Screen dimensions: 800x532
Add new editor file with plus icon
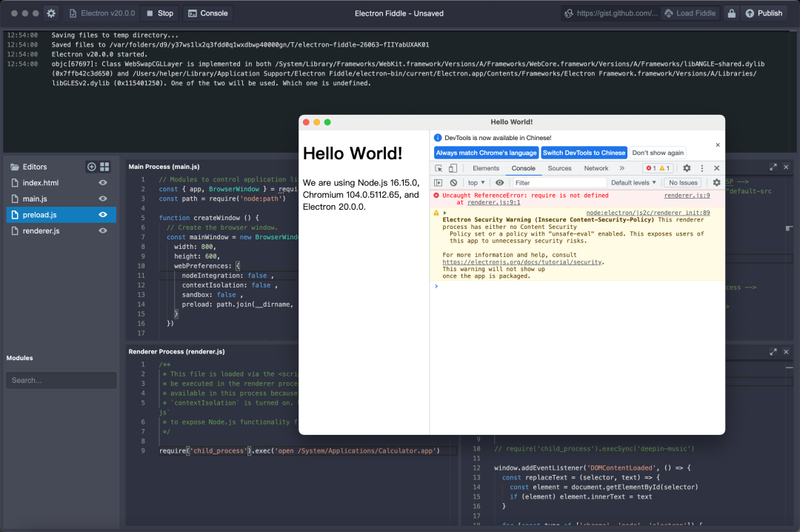[91, 167]
